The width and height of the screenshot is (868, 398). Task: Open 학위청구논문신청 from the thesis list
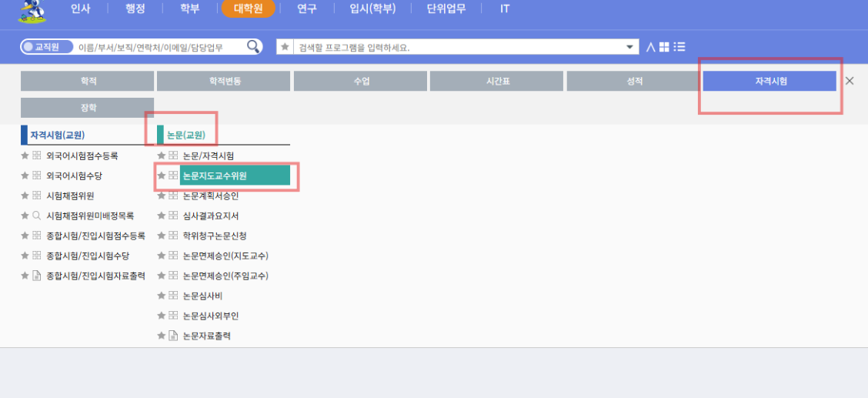click(214, 236)
